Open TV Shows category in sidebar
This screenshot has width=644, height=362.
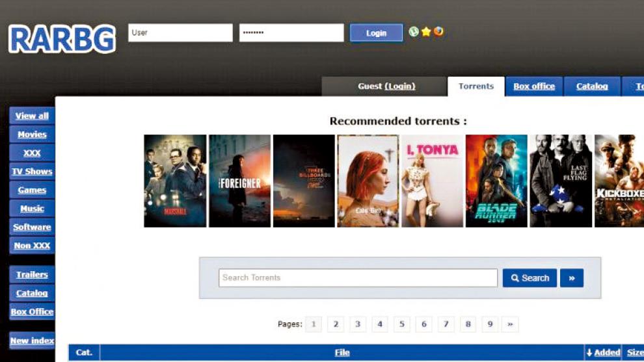coord(32,172)
